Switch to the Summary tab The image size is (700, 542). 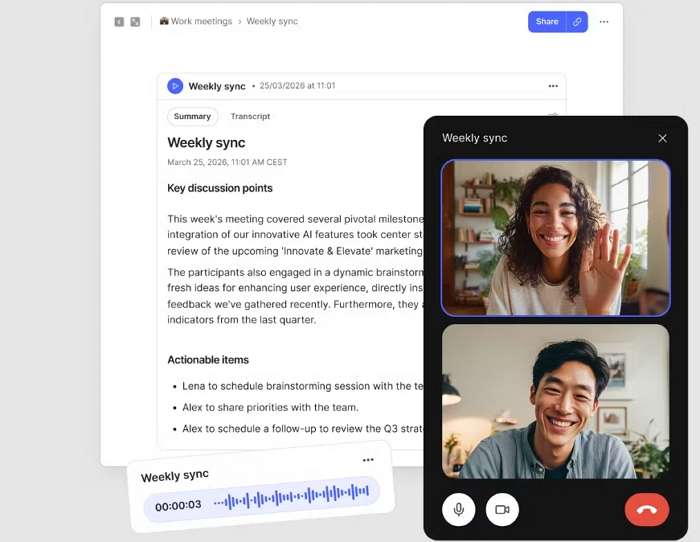tap(192, 117)
